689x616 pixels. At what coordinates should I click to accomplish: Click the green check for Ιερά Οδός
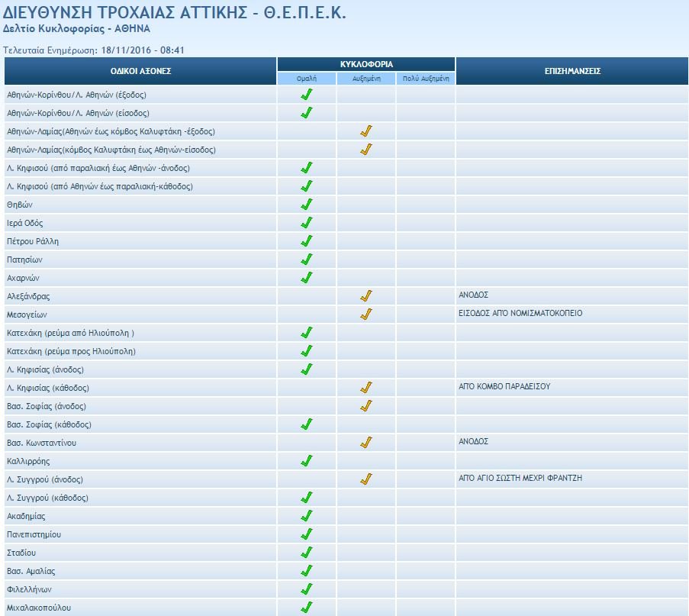[307, 223]
